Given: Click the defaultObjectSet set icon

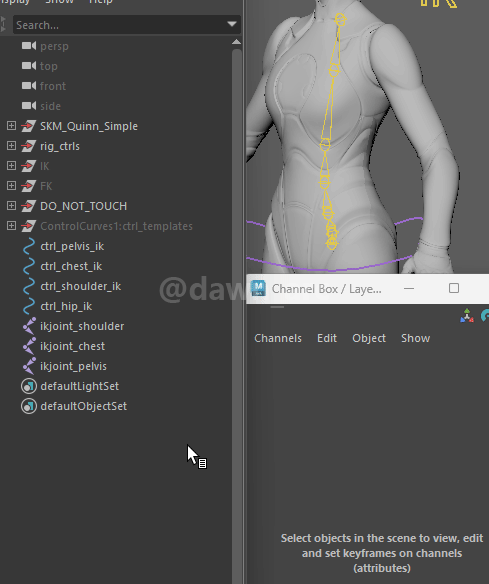Looking at the screenshot, I should [29, 406].
